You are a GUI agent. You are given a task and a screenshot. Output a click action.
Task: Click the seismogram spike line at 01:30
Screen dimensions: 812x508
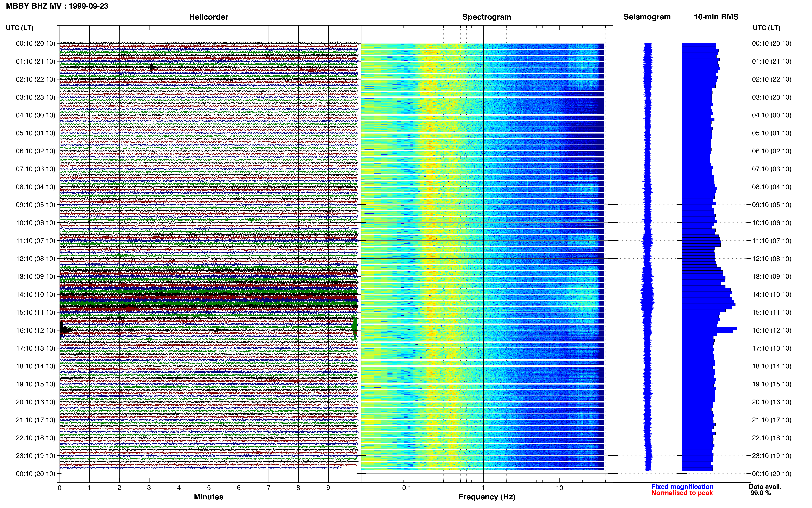pos(646,68)
